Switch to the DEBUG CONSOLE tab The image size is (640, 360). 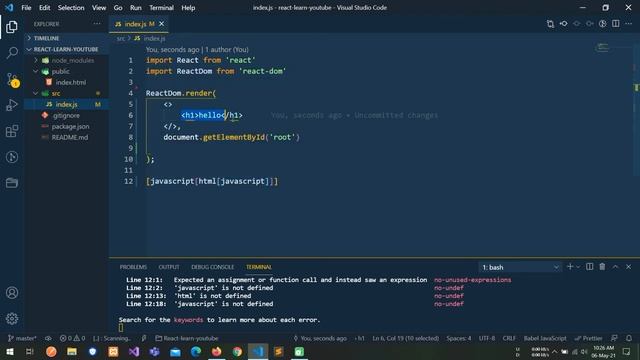tap(213, 267)
